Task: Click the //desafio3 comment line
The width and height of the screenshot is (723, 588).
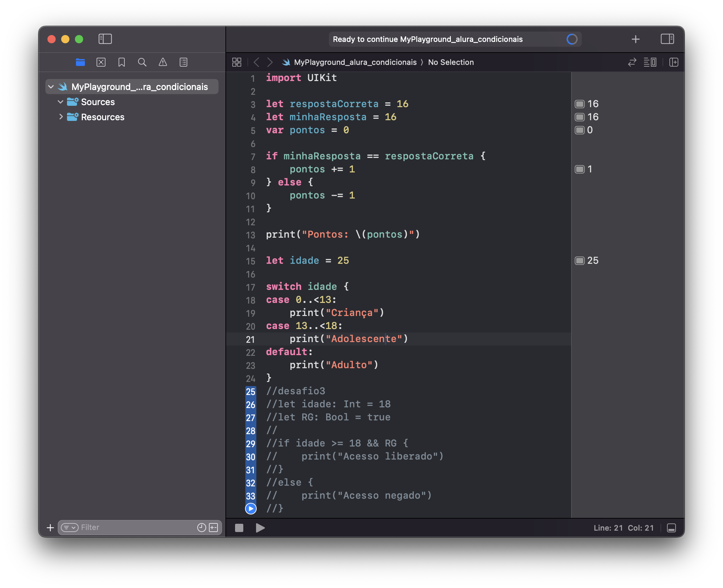Action: point(296,391)
